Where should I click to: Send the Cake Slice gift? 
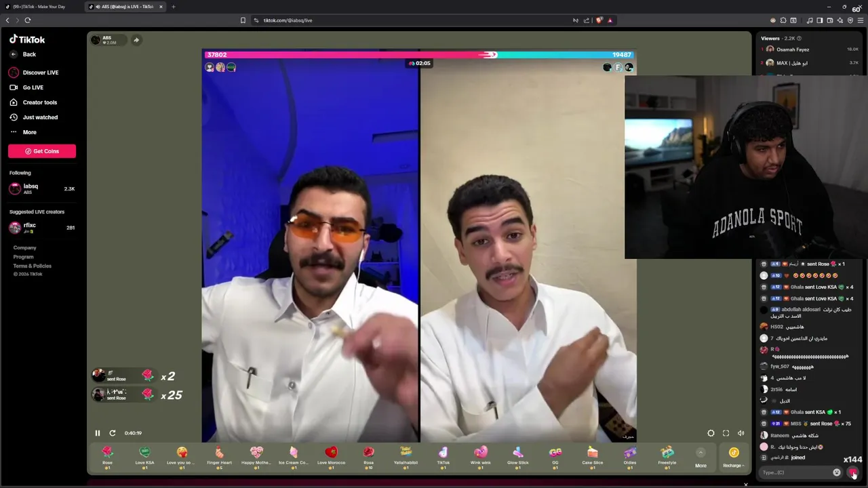(x=592, y=457)
